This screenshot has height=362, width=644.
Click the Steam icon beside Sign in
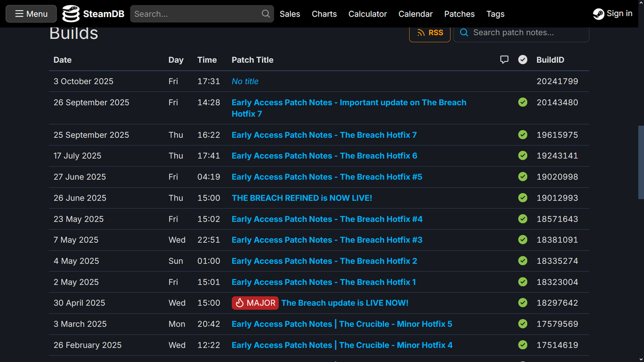(x=599, y=14)
